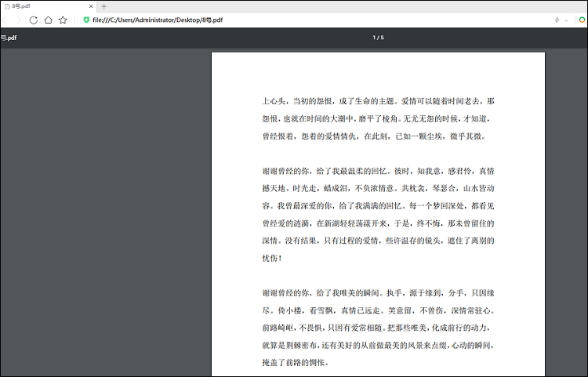
Task: Go to the browser home page
Action: 48,20
